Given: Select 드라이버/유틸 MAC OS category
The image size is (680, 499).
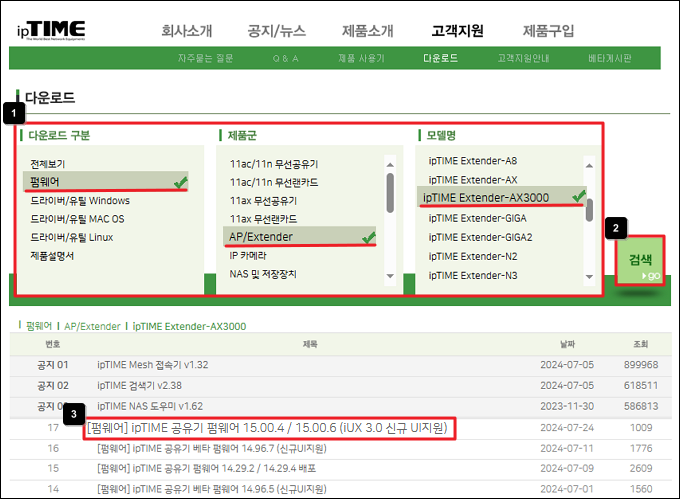Looking at the screenshot, I should tap(77, 219).
